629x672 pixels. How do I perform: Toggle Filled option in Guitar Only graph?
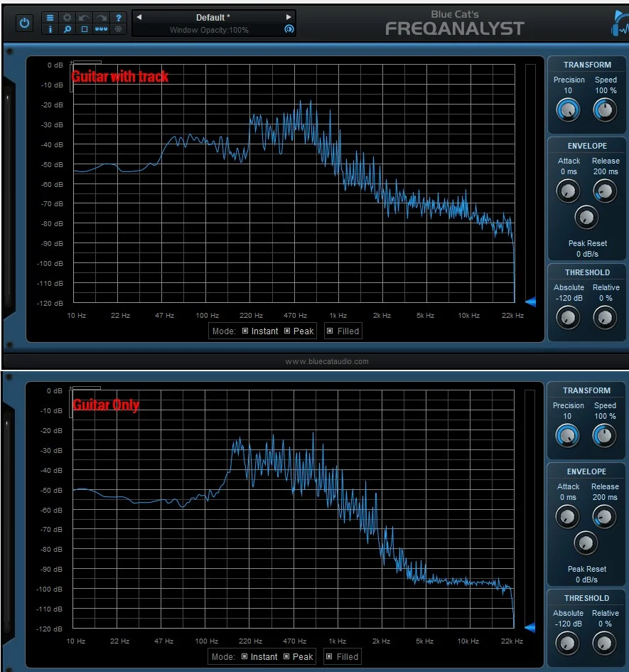pyautogui.click(x=342, y=656)
